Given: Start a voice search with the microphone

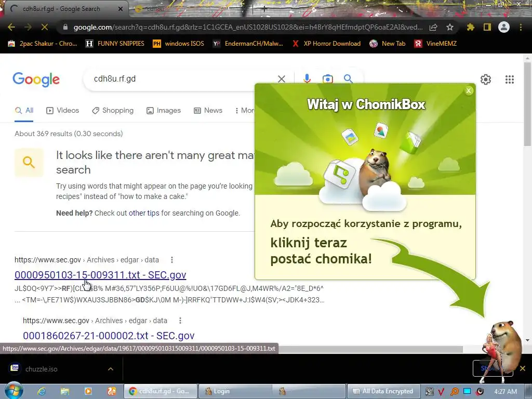Looking at the screenshot, I should [307, 79].
